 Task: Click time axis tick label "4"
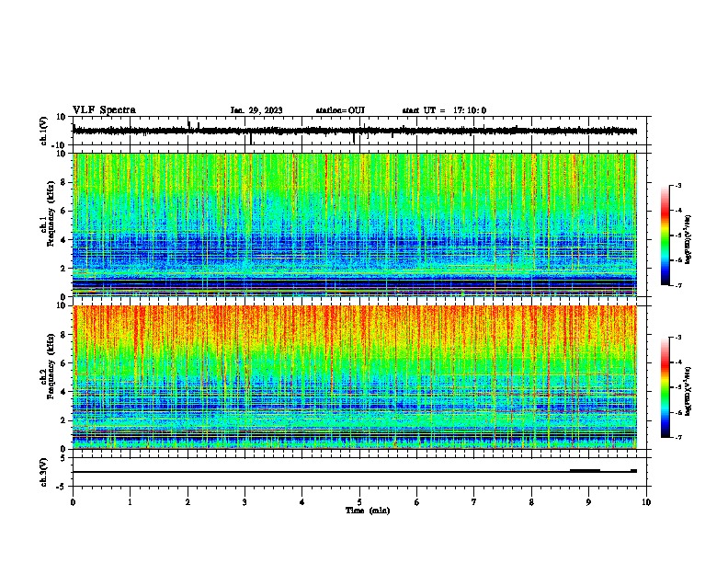(x=302, y=502)
